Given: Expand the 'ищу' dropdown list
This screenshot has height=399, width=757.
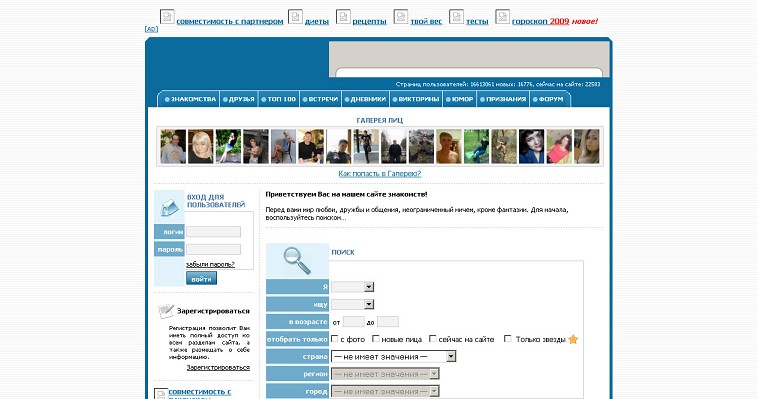Looking at the screenshot, I should (x=352, y=304).
